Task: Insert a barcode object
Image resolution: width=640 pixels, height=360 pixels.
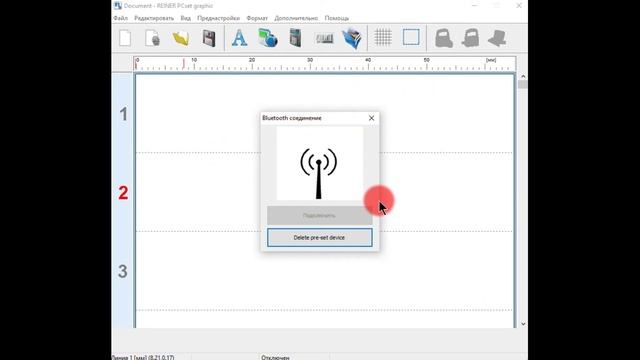Action: [324, 38]
